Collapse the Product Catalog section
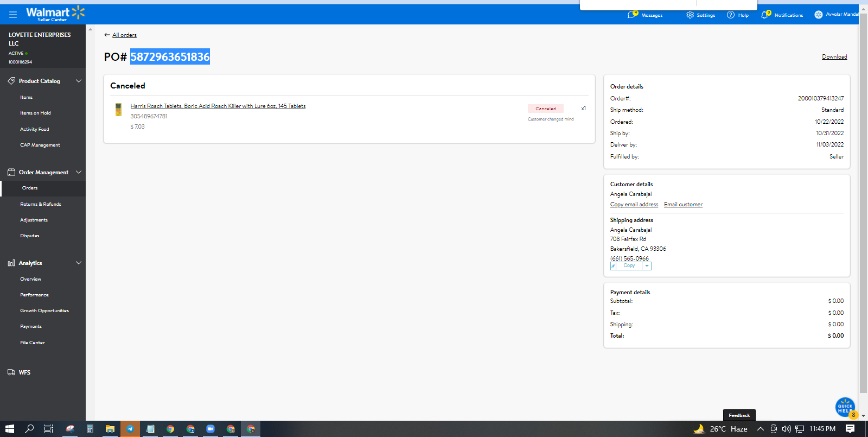868x437 pixels. pyautogui.click(x=79, y=81)
